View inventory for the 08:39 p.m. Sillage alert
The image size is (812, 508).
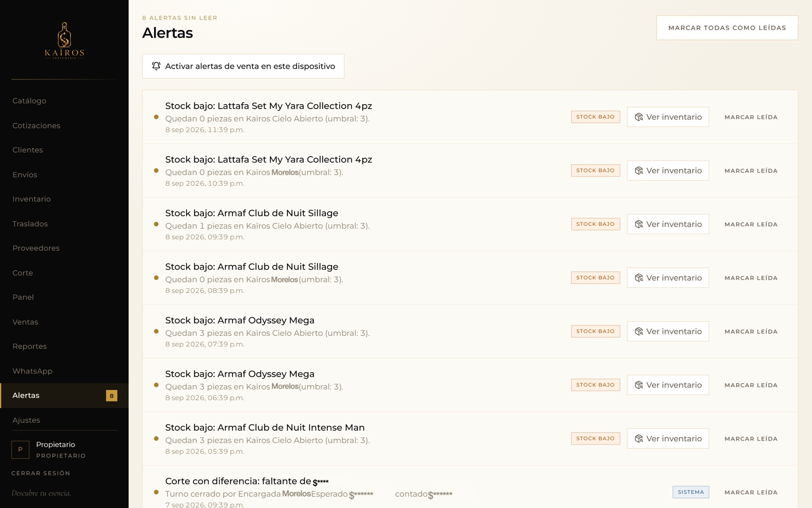pyautogui.click(x=668, y=278)
